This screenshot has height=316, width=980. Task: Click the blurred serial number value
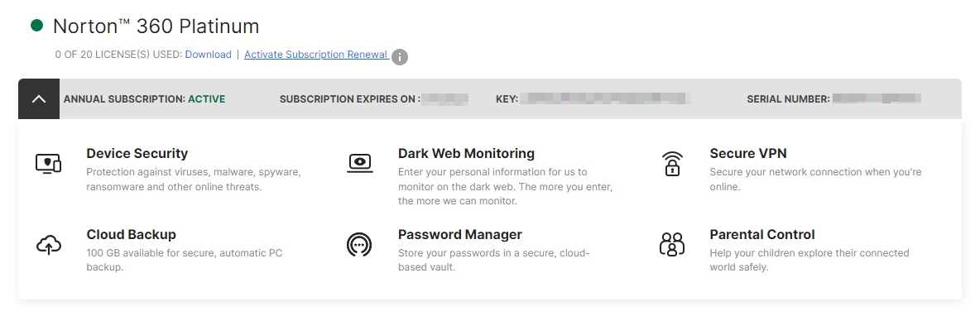(x=877, y=98)
